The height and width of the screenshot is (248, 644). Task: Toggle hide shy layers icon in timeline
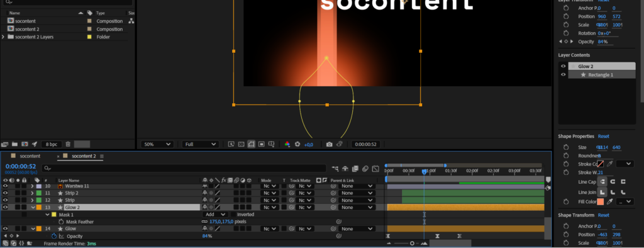click(345, 169)
